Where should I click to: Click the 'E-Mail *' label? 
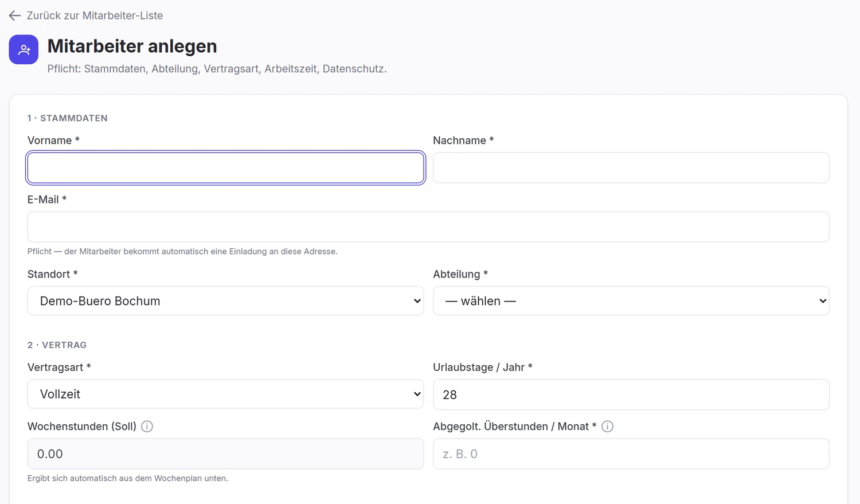[47, 200]
